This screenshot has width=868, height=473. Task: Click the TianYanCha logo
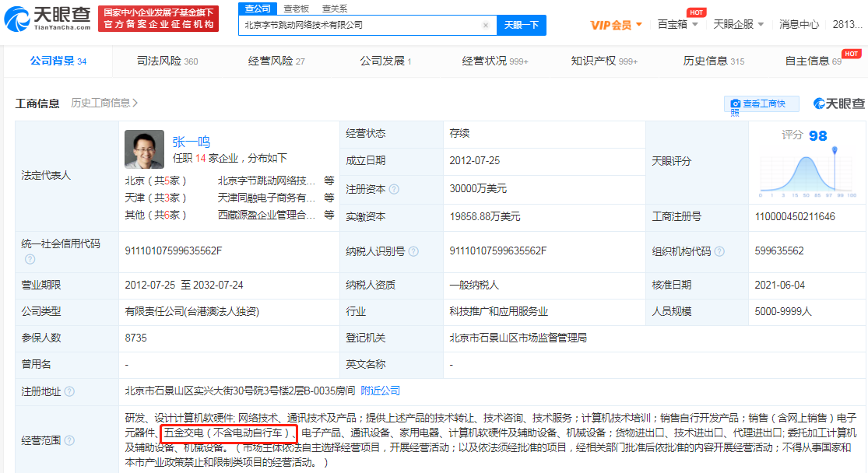pos(47,18)
